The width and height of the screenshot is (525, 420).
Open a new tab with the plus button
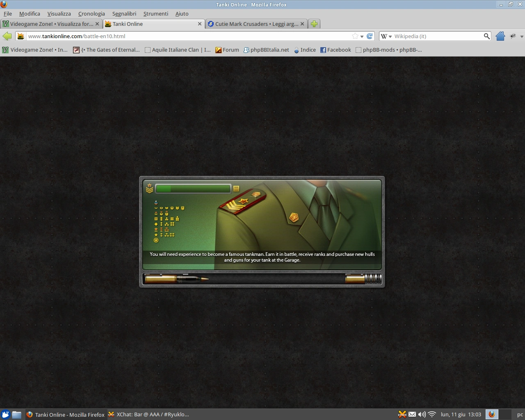coord(314,24)
